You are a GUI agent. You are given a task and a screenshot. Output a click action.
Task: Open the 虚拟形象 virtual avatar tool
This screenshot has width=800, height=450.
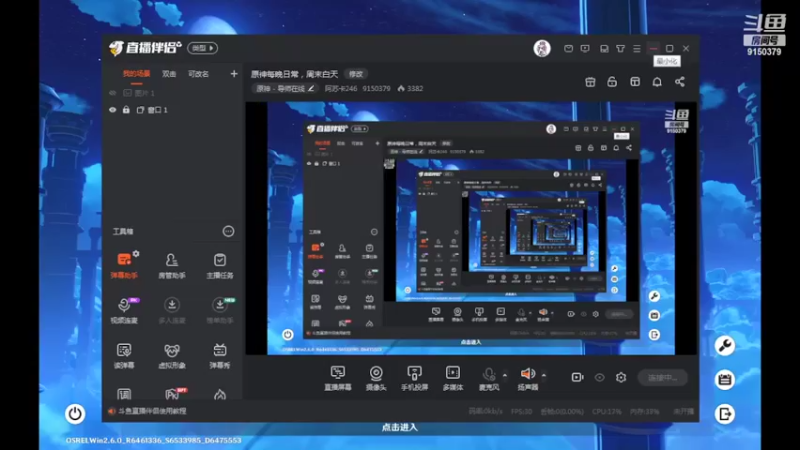[x=172, y=356]
